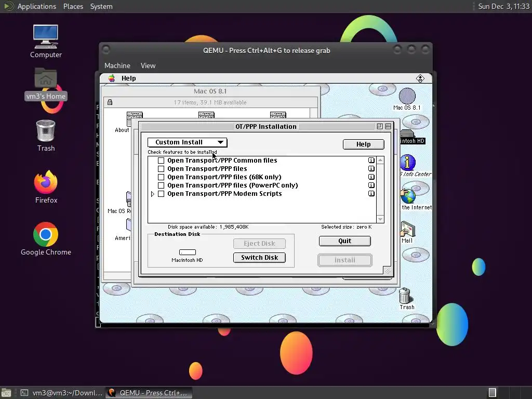532x399 pixels.
Task: Switch to QEMU taskbar item
Action: tap(149, 393)
